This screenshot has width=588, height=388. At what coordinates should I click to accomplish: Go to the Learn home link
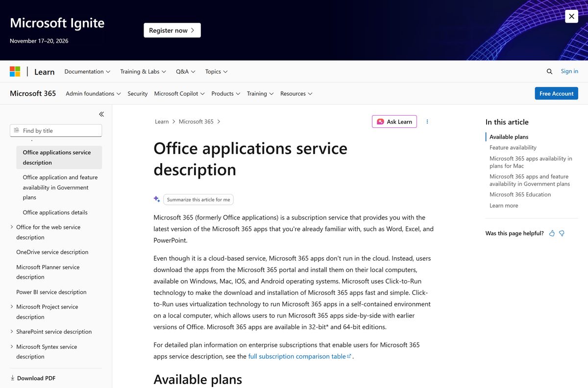[44, 72]
